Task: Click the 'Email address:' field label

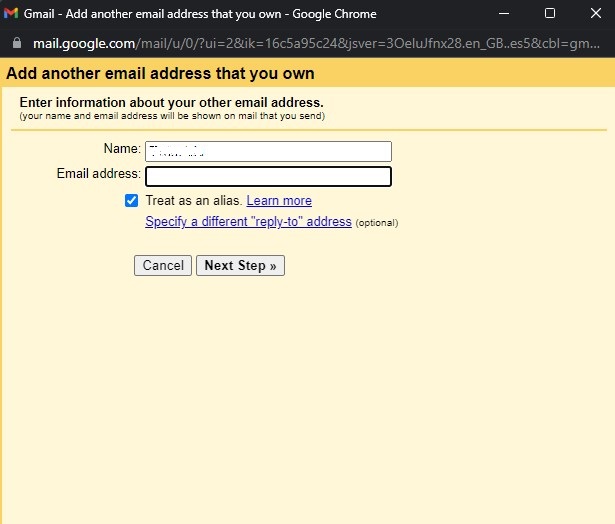Action: tap(99, 174)
